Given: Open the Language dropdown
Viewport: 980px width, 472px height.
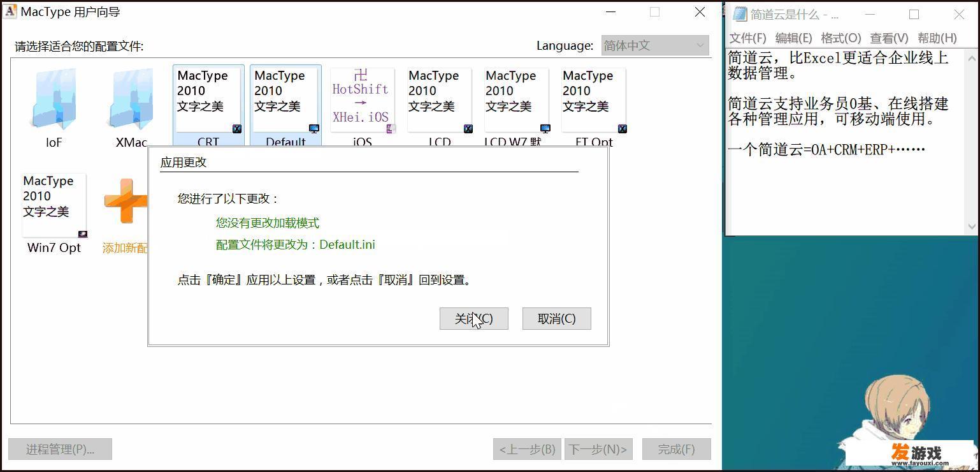Looking at the screenshot, I should (655, 45).
